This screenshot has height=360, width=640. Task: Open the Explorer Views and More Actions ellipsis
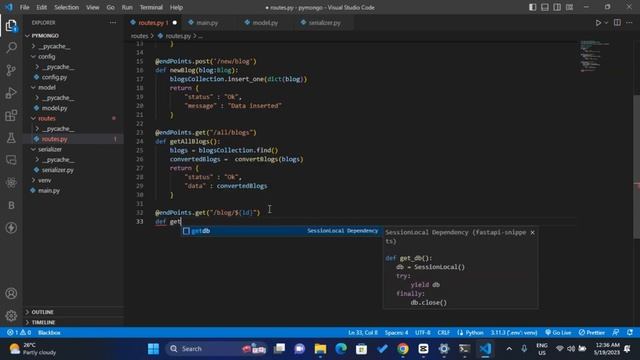pos(113,23)
